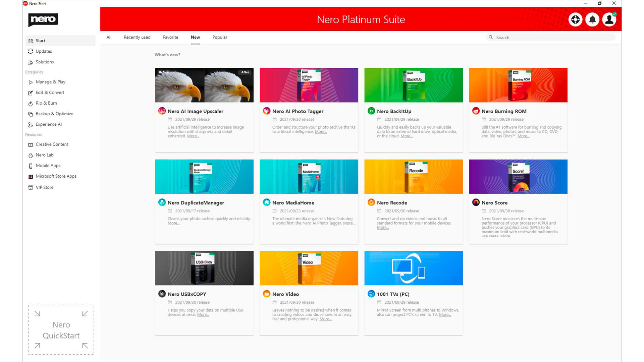Open the Rip & Burn category

click(x=46, y=103)
